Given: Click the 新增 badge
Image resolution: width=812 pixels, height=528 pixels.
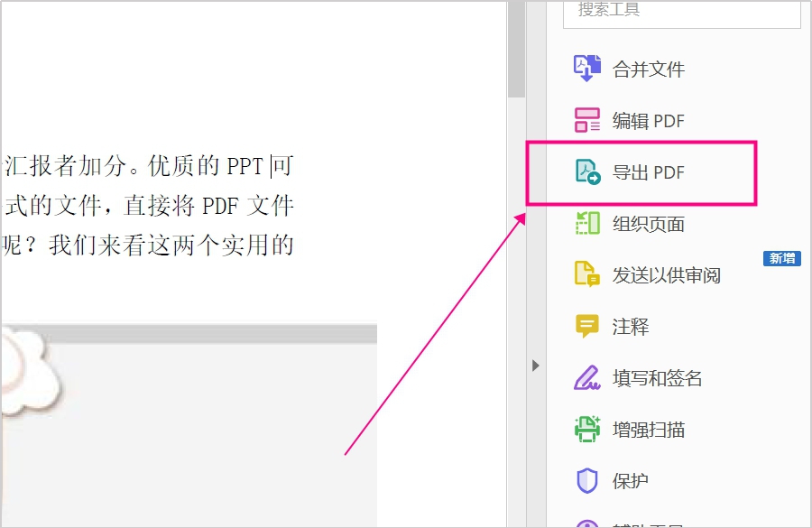Looking at the screenshot, I should [x=782, y=258].
